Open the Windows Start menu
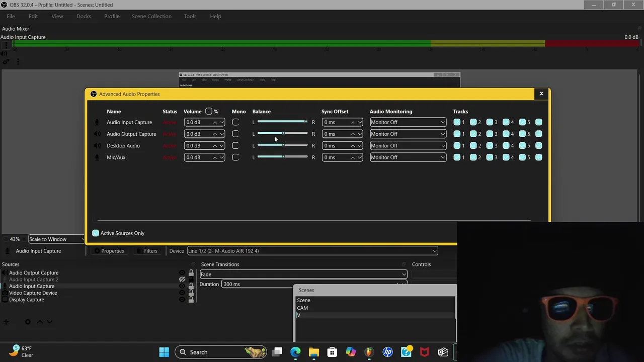This screenshot has width=644, height=362. [164, 352]
